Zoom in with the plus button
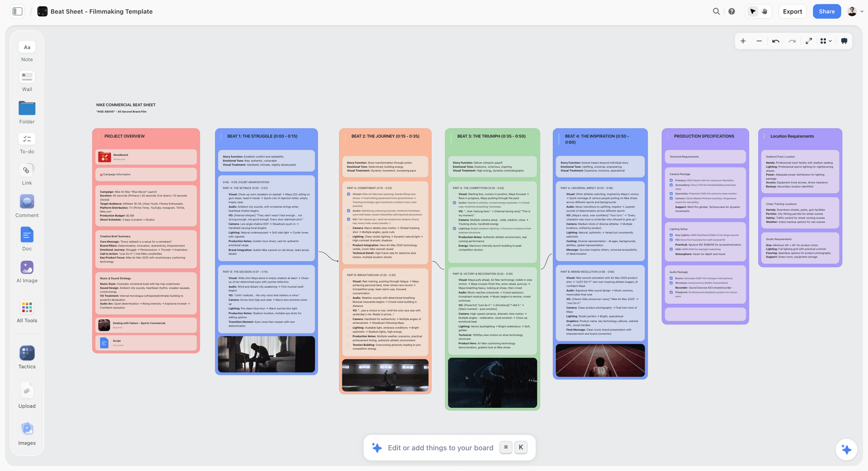The width and height of the screenshot is (868, 471). click(743, 41)
